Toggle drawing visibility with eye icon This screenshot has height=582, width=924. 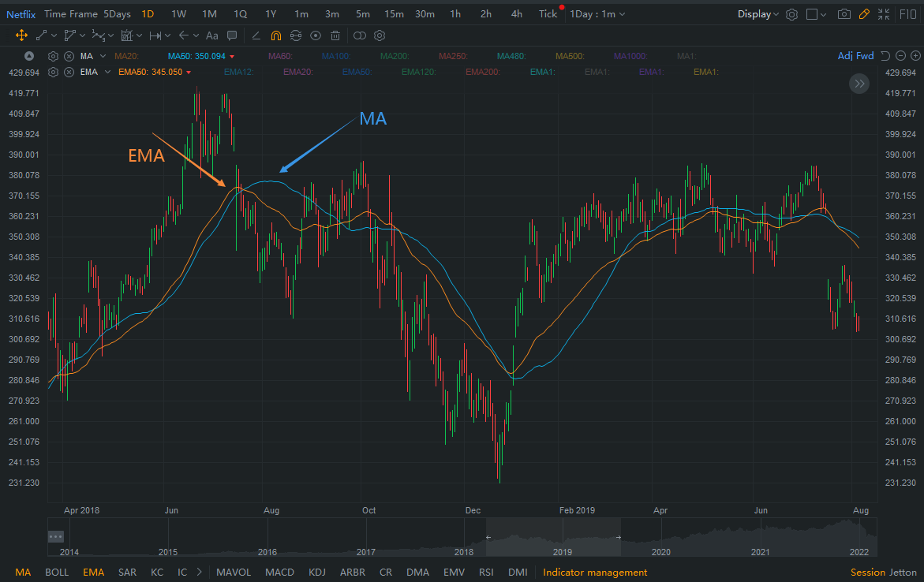(316, 35)
